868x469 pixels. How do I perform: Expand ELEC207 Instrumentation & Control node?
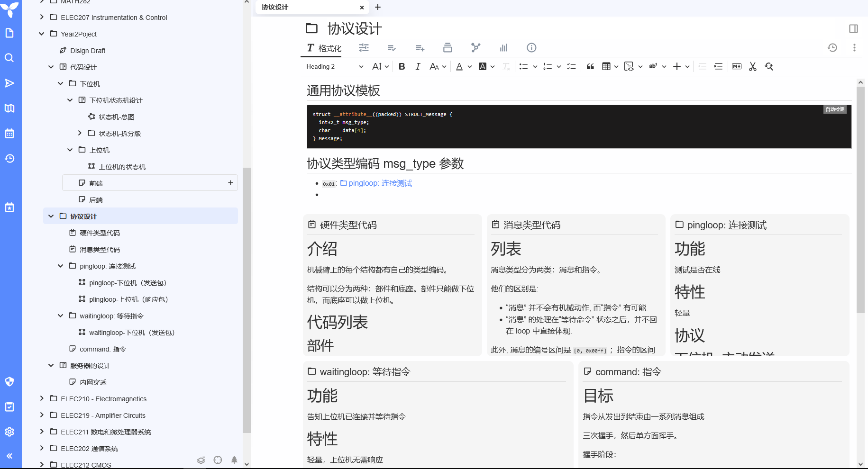pyautogui.click(x=42, y=17)
